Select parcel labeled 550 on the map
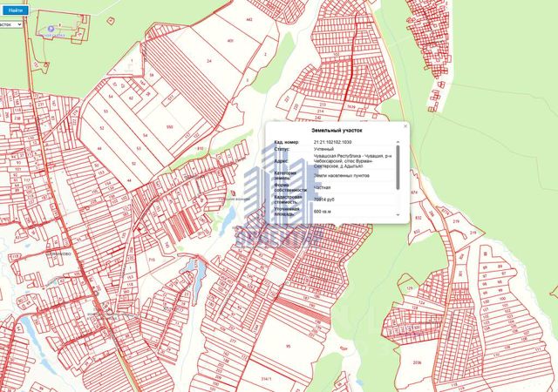The width and height of the screenshot is (558, 392). pos(170,127)
